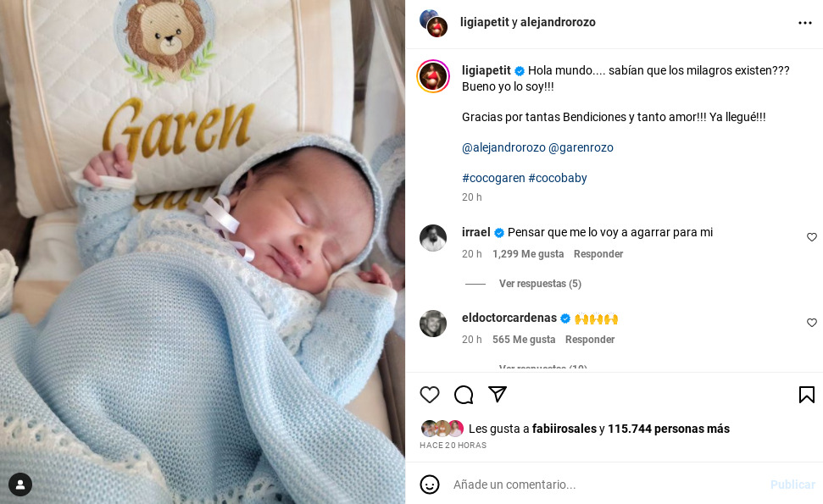Image resolution: width=823 pixels, height=504 pixels.
Task: Like irrael's comment heart
Action: 811,237
